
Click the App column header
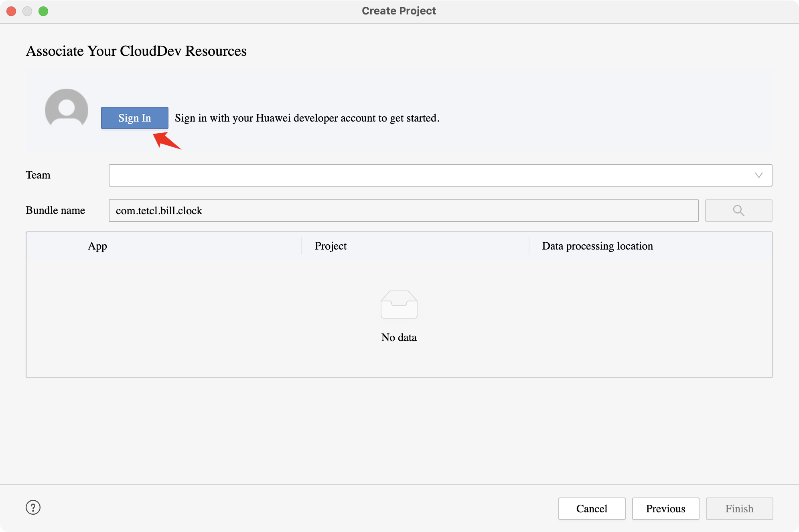97,246
